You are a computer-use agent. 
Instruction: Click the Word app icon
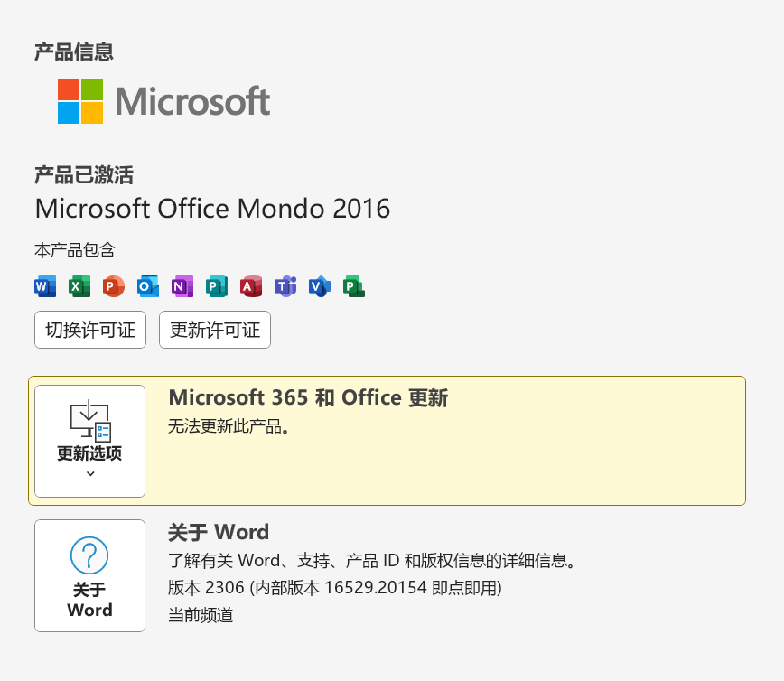tap(45, 286)
